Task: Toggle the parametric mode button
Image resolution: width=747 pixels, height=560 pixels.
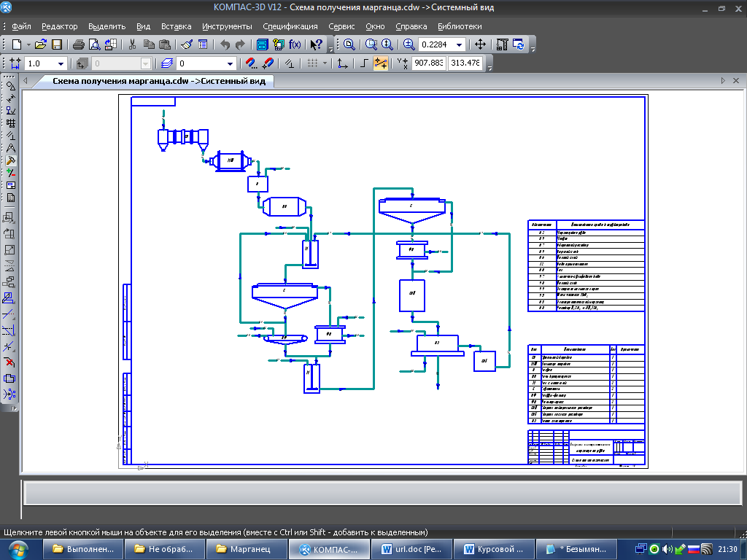Action: coord(289,63)
